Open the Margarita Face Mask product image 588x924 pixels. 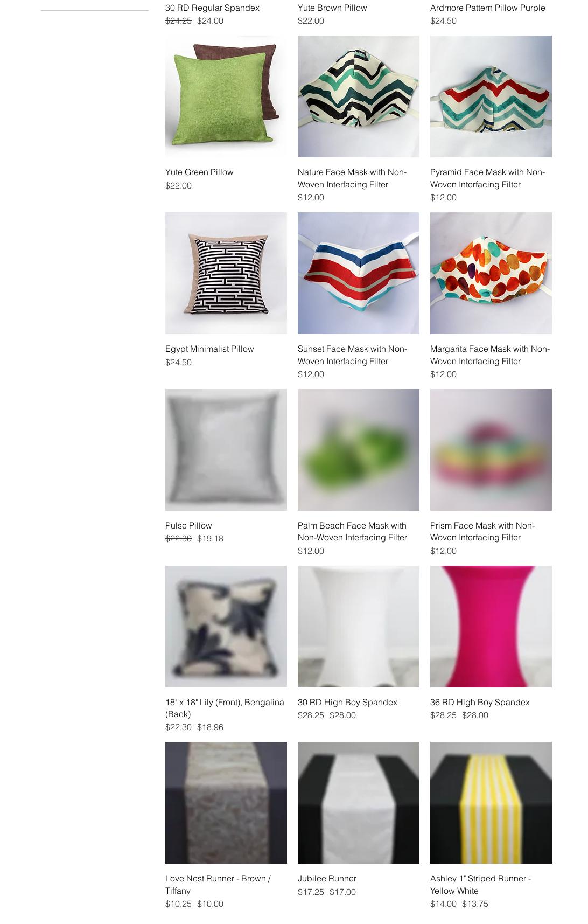tap(491, 273)
